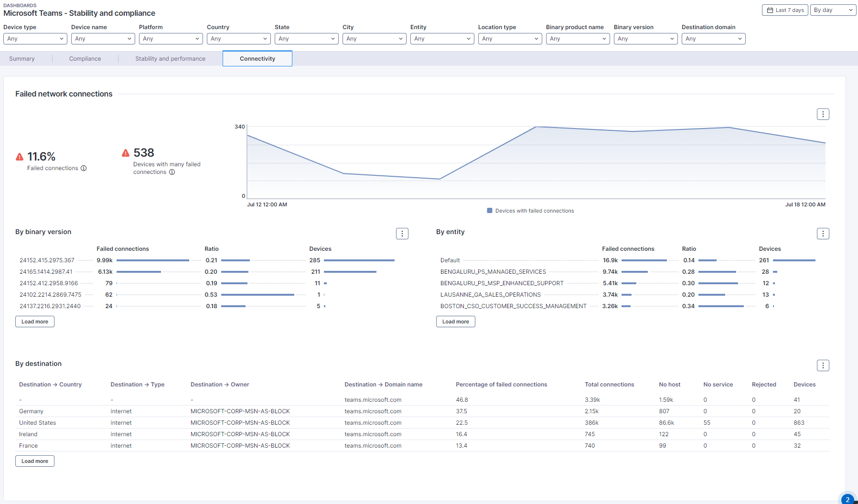Open the failed connections chart options menu
The width and height of the screenshot is (858, 504).
823,114
